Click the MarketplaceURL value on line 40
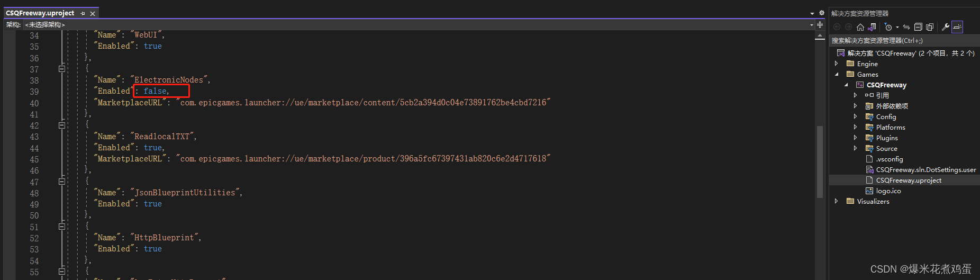 pos(363,103)
